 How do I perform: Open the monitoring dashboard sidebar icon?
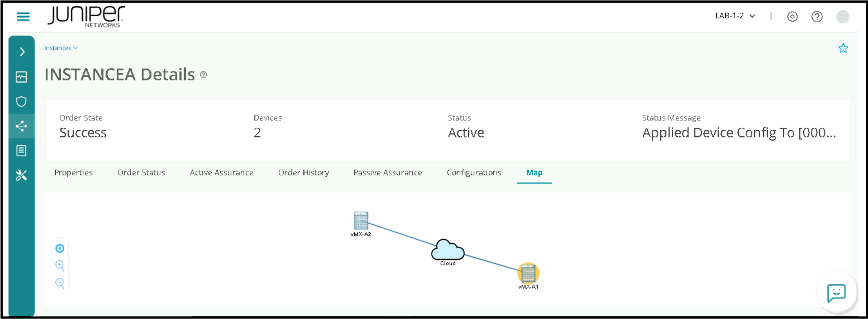21,77
